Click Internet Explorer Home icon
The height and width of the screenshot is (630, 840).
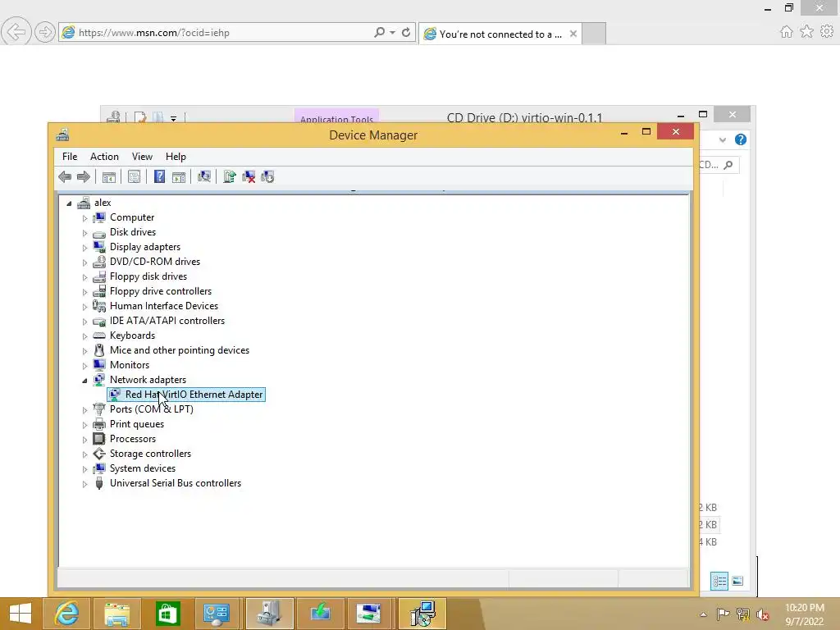pos(786,32)
